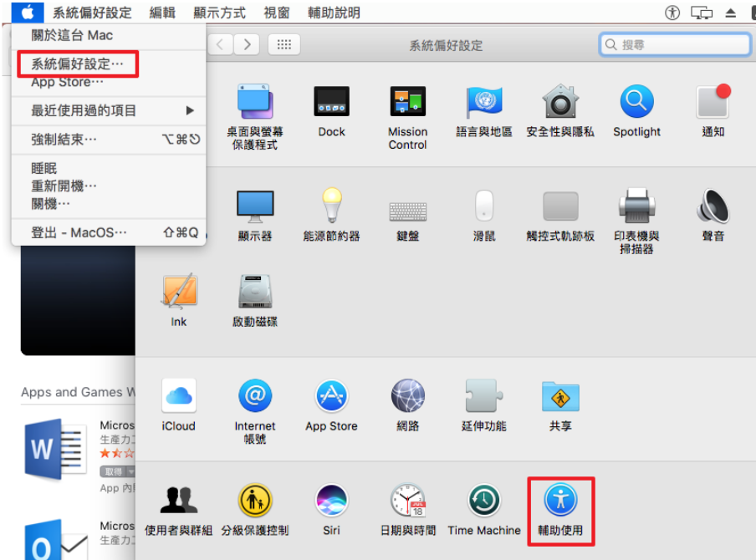Select 系統偏好設定… in Apple menu
756x560 pixels.
coord(109,64)
